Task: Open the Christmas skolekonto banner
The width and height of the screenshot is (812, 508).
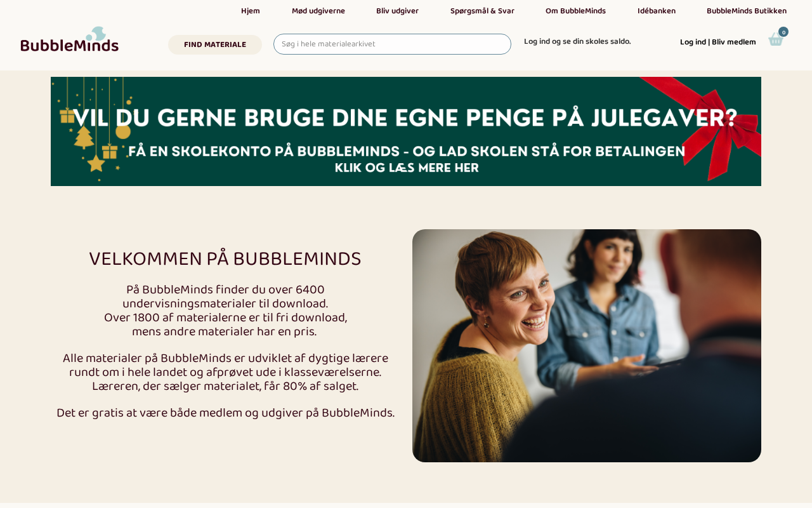Action: coord(406,131)
